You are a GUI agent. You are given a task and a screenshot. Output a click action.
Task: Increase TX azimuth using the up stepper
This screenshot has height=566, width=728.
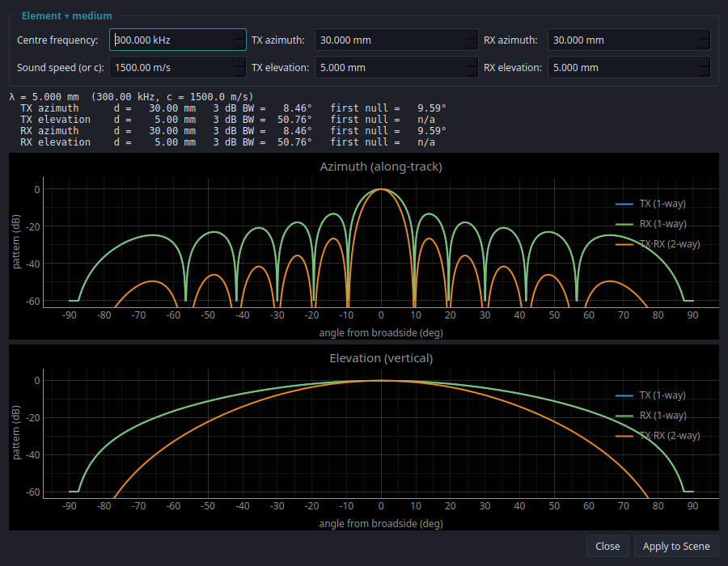pyautogui.click(x=472, y=35)
